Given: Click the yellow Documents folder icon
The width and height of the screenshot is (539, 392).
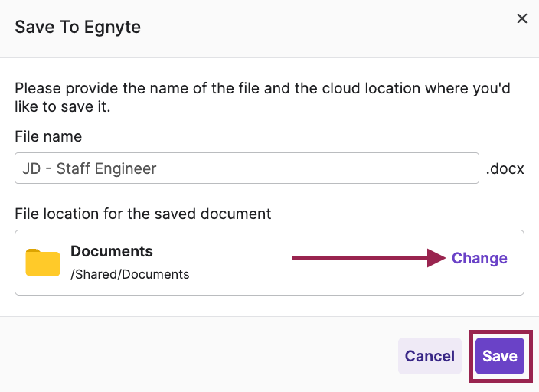Looking at the screenshot, I should 43,263.
